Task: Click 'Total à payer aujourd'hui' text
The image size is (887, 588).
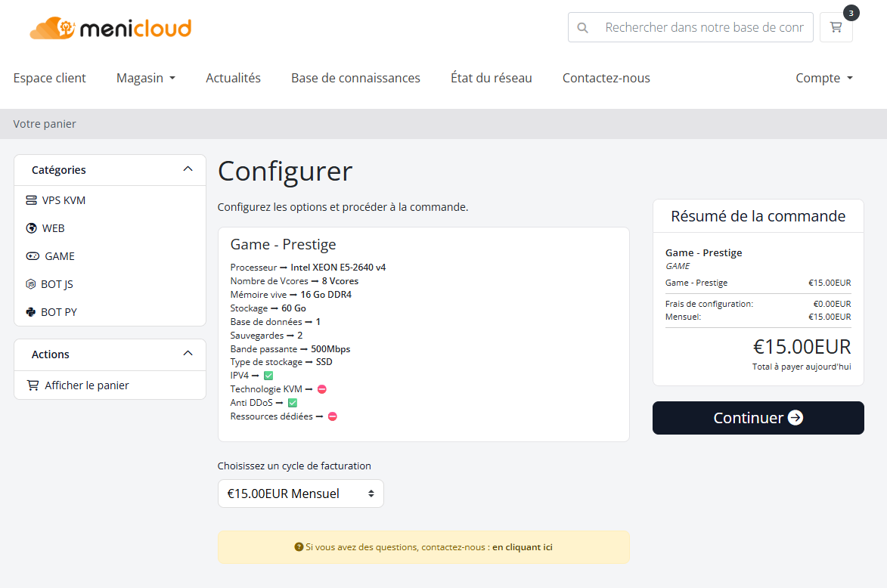Action: click(802, 367)
